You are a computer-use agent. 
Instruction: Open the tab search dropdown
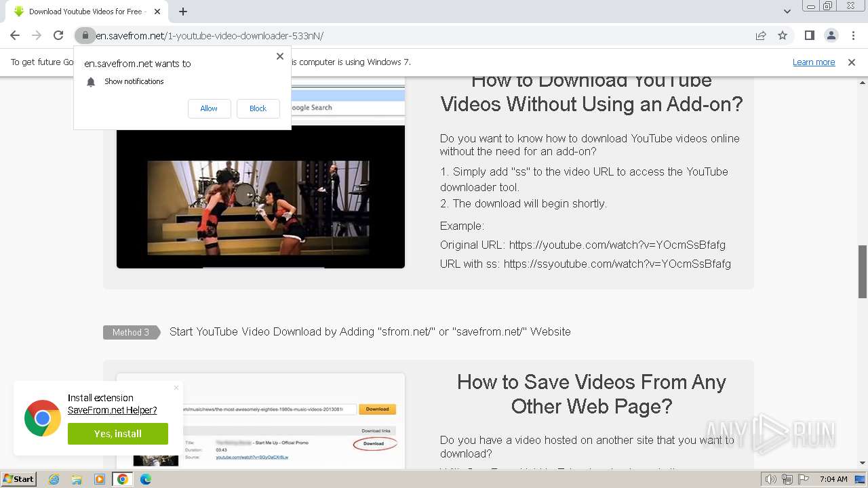point(787,12)
